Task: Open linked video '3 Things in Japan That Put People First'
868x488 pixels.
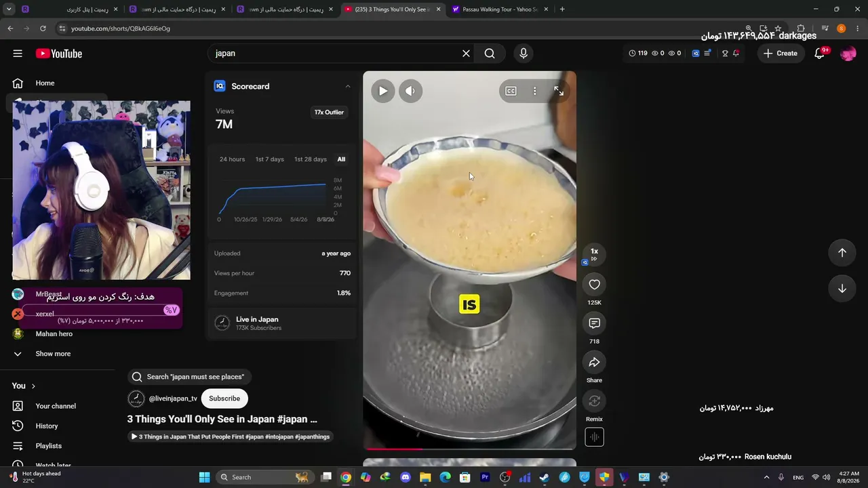Action: pyautogui.click(x=231, y=437)
